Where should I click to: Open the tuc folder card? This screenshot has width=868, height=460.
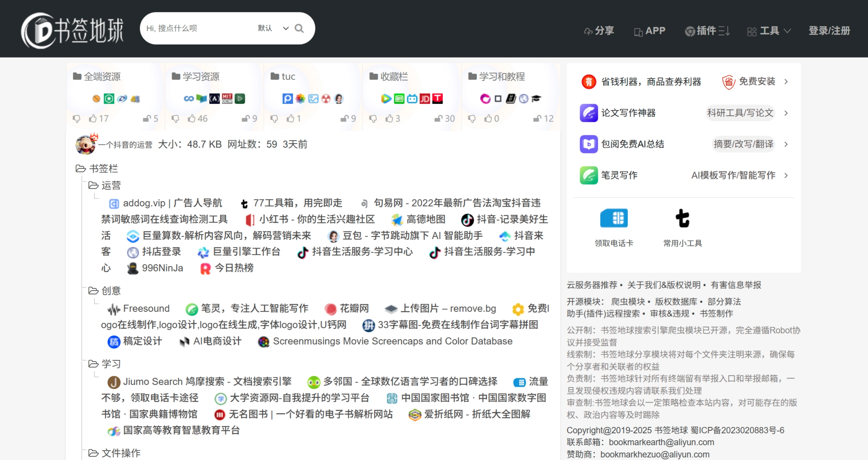313,97
